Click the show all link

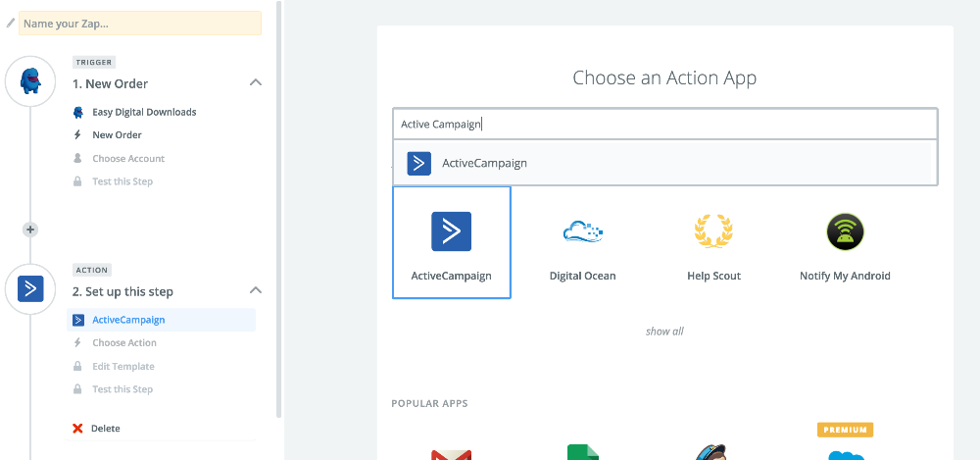click(664, 332)
